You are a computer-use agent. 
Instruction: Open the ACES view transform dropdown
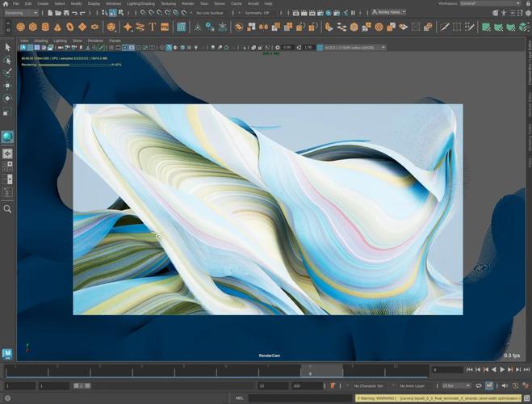pyautogui.click(x=352, y=48)
